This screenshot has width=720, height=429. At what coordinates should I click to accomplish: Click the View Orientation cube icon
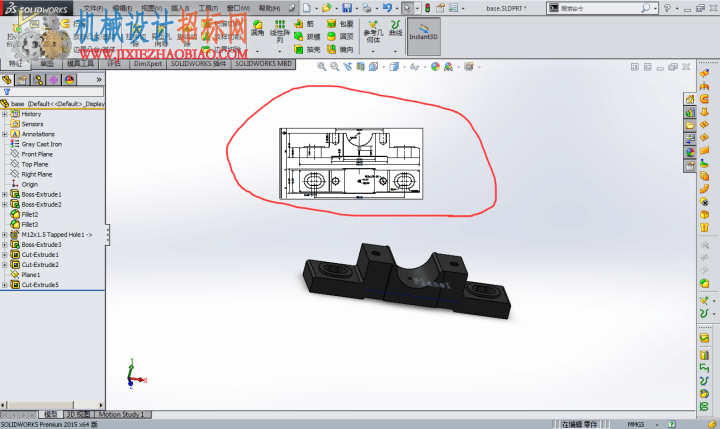coord(373,67)
